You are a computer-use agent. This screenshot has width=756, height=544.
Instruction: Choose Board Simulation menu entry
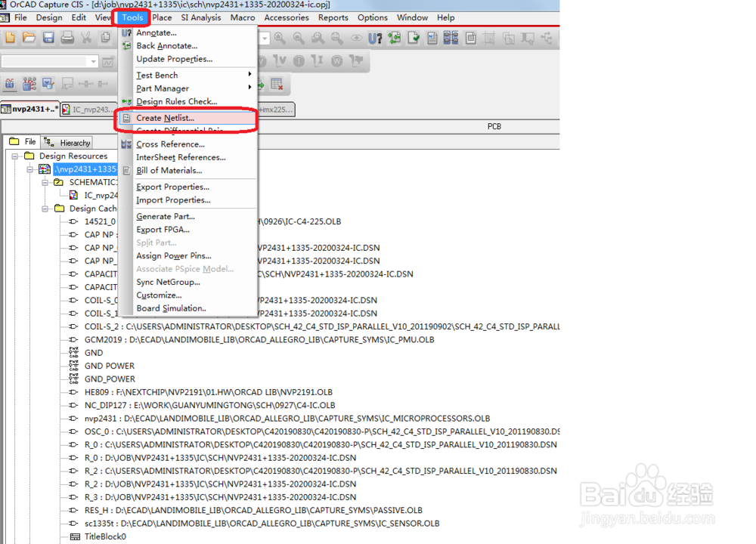(188, 308)
